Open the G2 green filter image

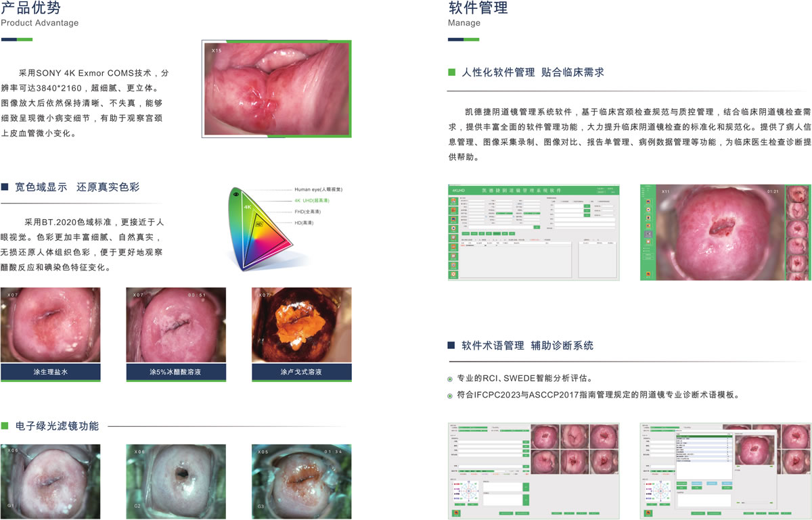tap(176, 479)
